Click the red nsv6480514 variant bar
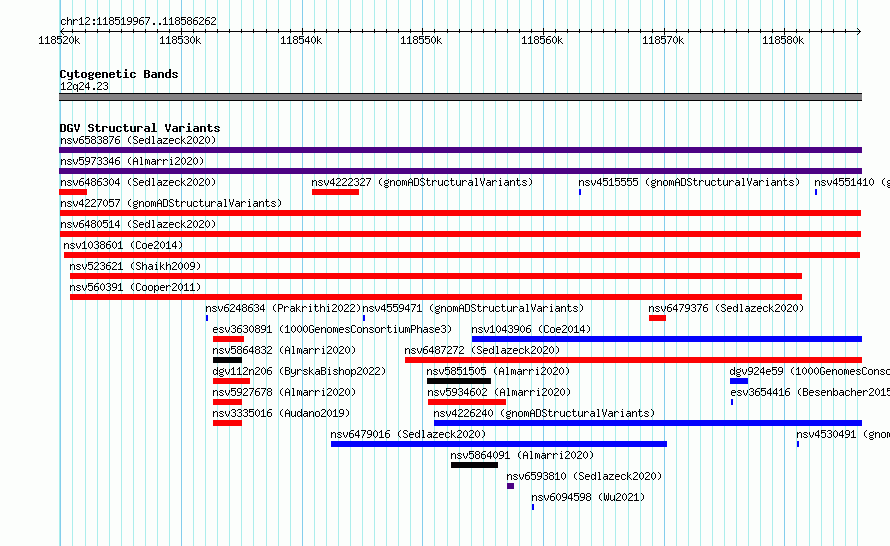 [460, 234]
